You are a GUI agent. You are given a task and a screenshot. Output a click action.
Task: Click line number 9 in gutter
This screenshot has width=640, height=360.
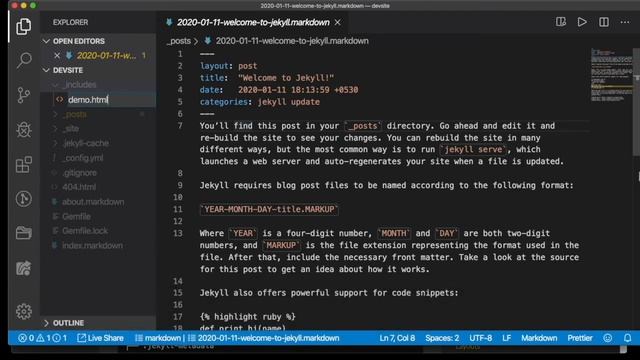click(180, 185)
